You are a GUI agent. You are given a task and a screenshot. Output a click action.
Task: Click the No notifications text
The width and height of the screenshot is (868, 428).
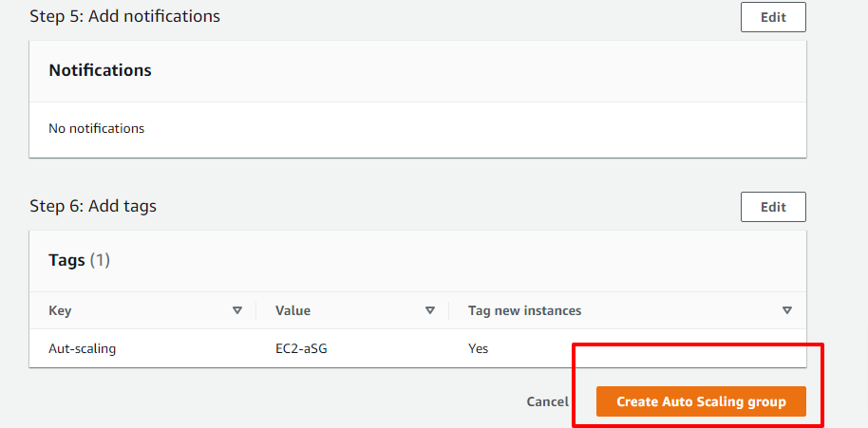click(96, 129)
